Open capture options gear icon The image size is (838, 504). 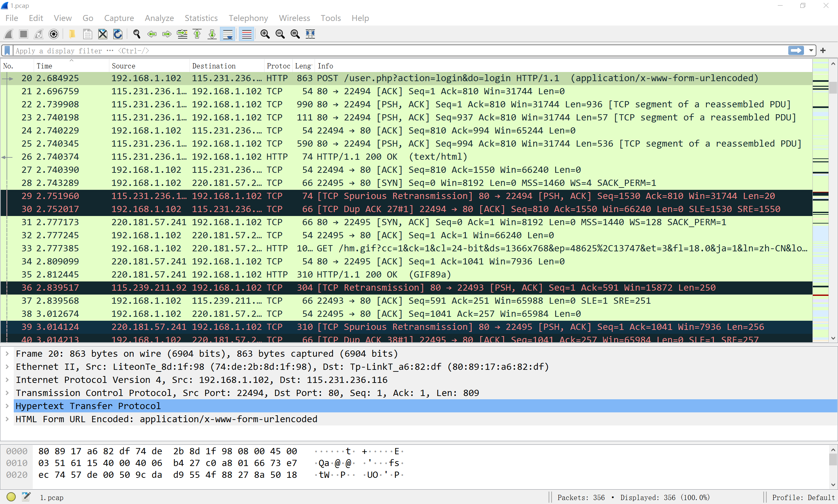tap(54, 34)
